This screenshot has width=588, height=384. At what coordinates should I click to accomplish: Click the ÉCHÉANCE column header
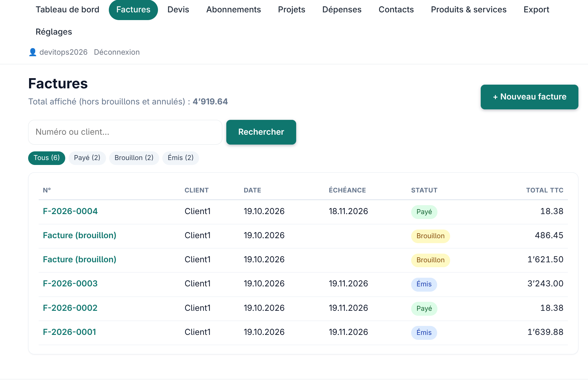click(x=347, y=190)
